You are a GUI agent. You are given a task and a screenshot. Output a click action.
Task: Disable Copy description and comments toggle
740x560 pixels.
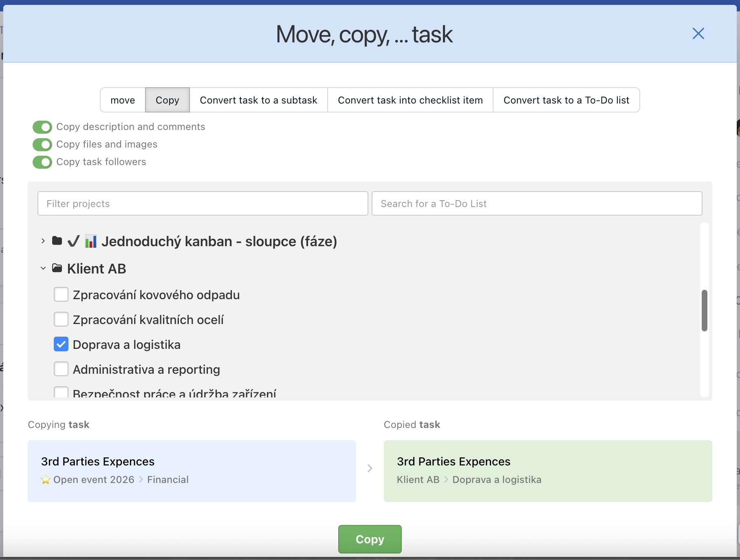42,127
